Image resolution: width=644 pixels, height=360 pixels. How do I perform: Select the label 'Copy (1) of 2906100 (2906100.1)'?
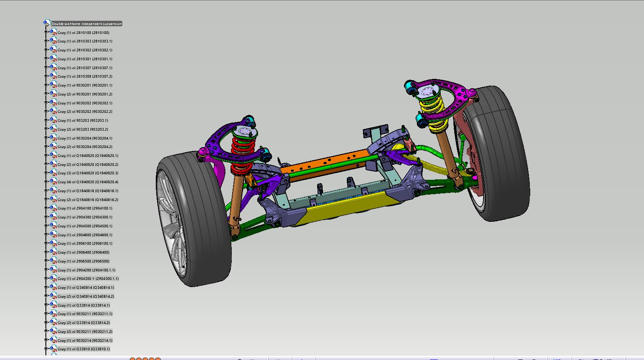click(x=85, y=243)
